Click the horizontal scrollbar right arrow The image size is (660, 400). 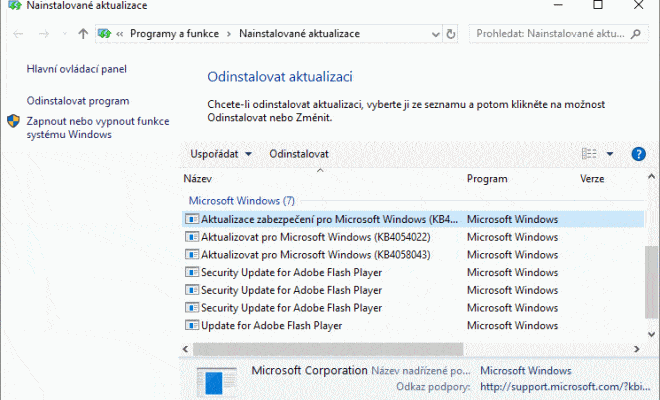pos(636,349)
